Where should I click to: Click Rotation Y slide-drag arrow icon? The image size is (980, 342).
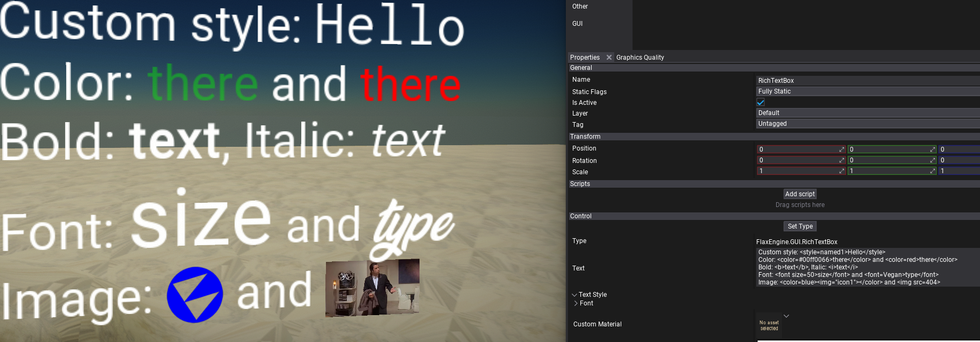pyautogui.click(x=932, y=160)
